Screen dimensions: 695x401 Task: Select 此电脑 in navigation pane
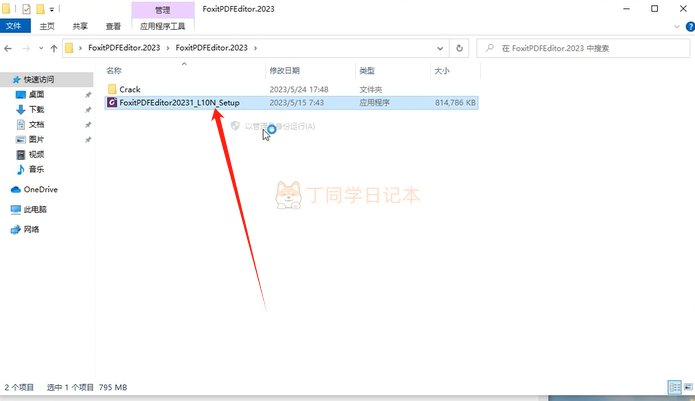(35, 209)
